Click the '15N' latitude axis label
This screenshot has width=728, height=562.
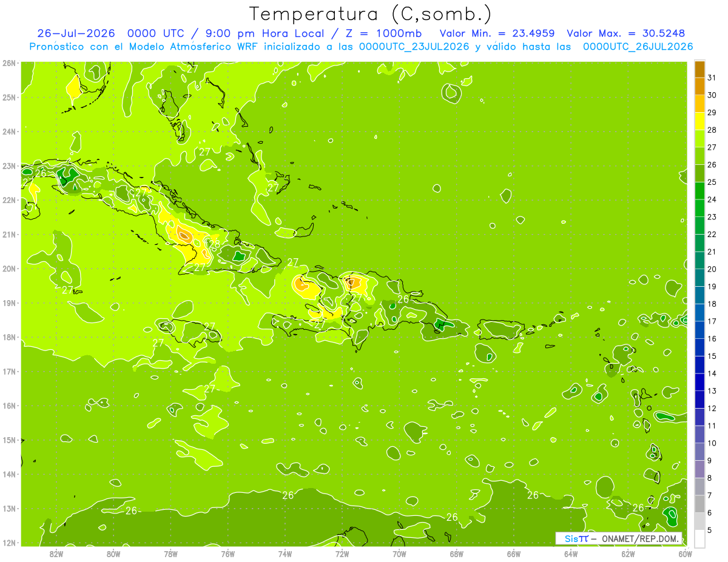coord(9,440)
